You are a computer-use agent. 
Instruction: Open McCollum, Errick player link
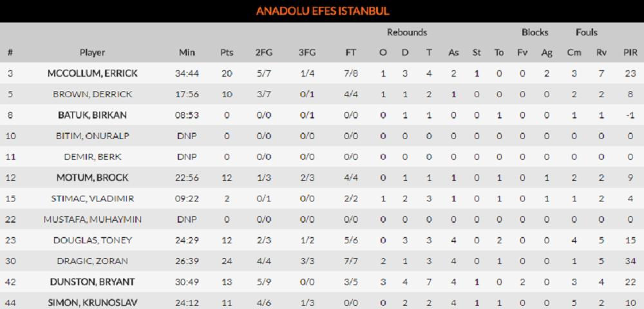tap(92, 73)
